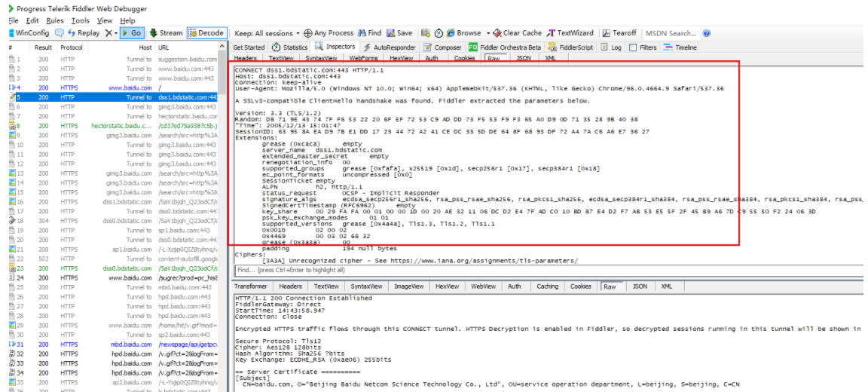The image size is (868, 392).
Task: Click the session list scroll up arrow
Action: (222, 47)
